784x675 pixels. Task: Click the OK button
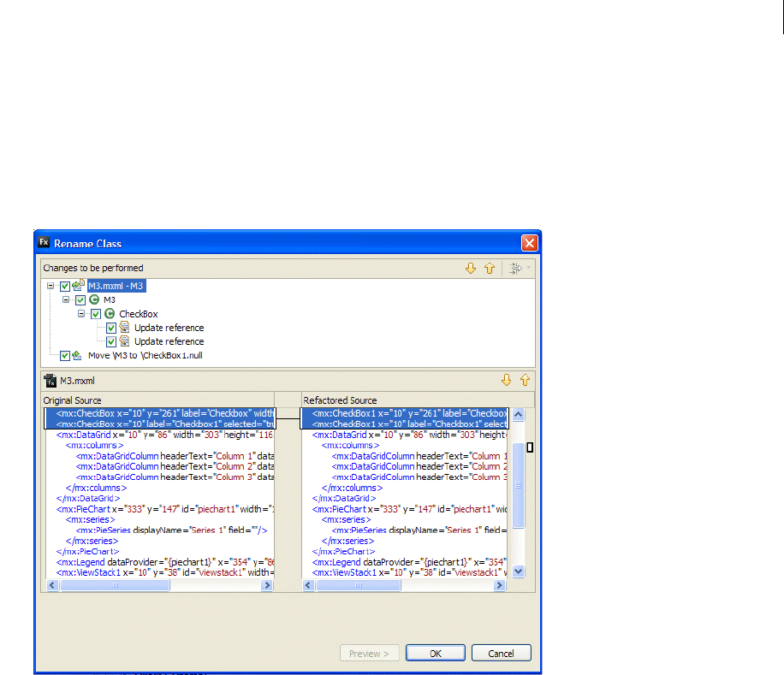(436, 653)
